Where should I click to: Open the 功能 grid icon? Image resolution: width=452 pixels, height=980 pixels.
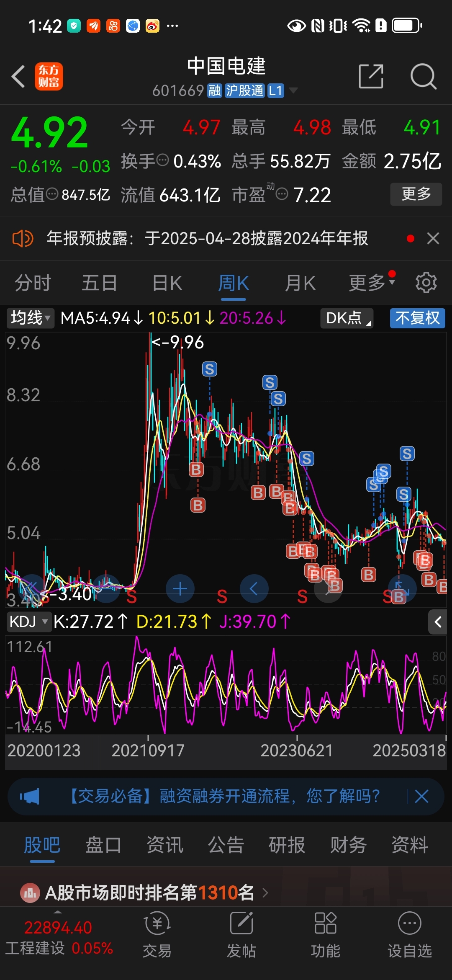(326, 923)
